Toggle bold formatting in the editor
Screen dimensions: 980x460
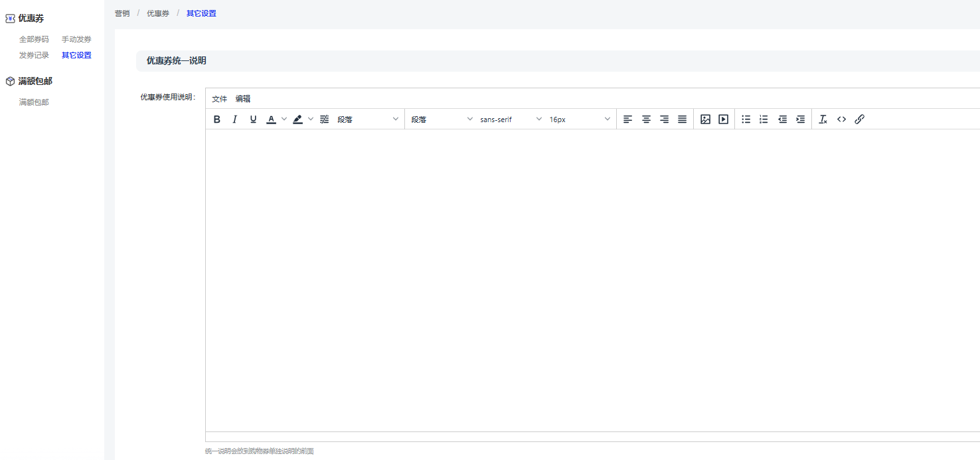216,119
